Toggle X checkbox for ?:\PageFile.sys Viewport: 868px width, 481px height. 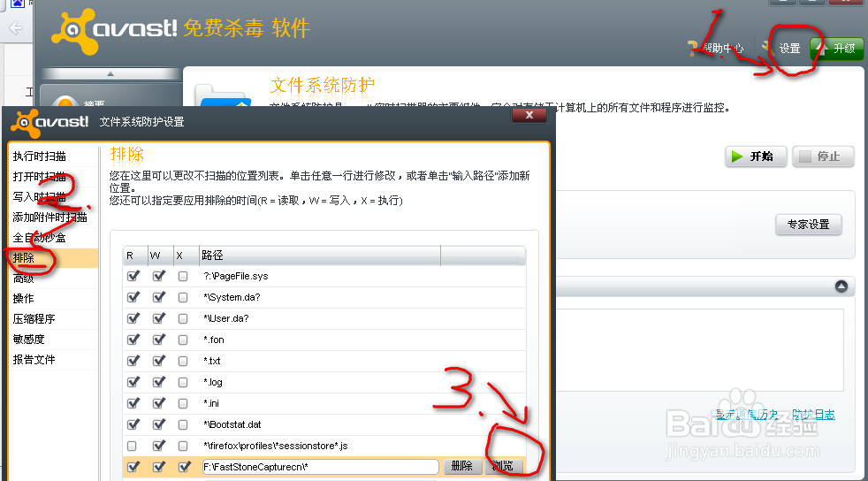click(x=183, y=276)
